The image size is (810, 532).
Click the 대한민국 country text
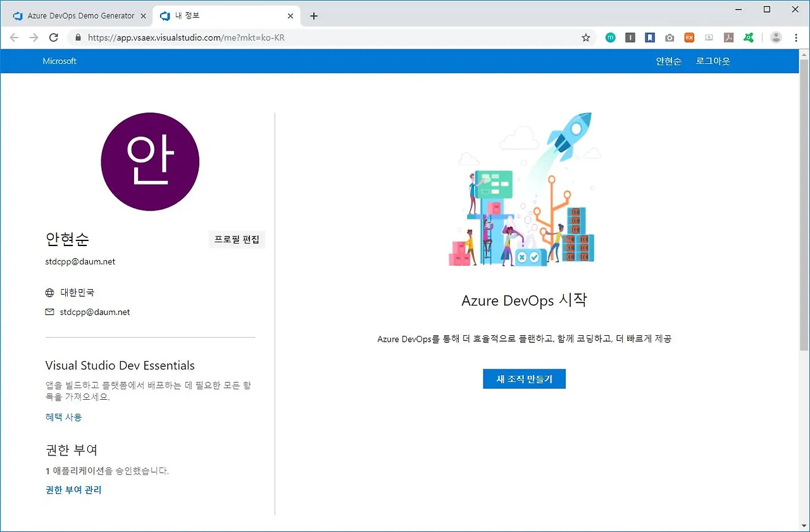click(77, 293)
